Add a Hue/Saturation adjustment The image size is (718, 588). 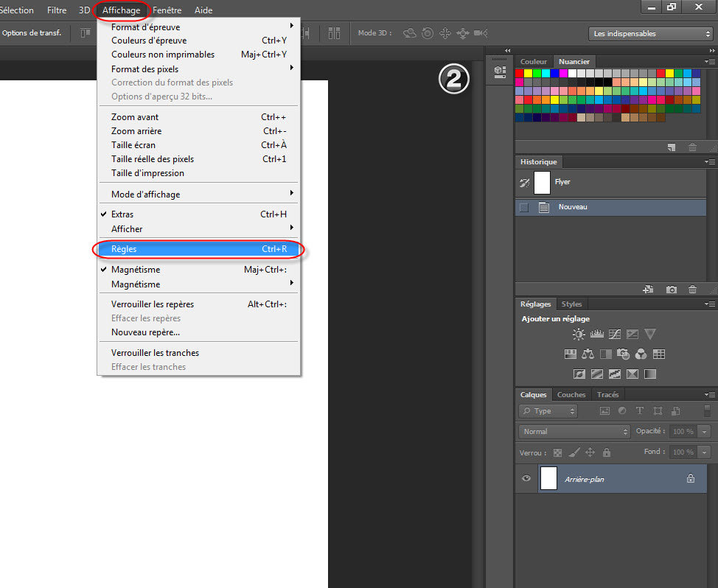(x=570, y=354)
